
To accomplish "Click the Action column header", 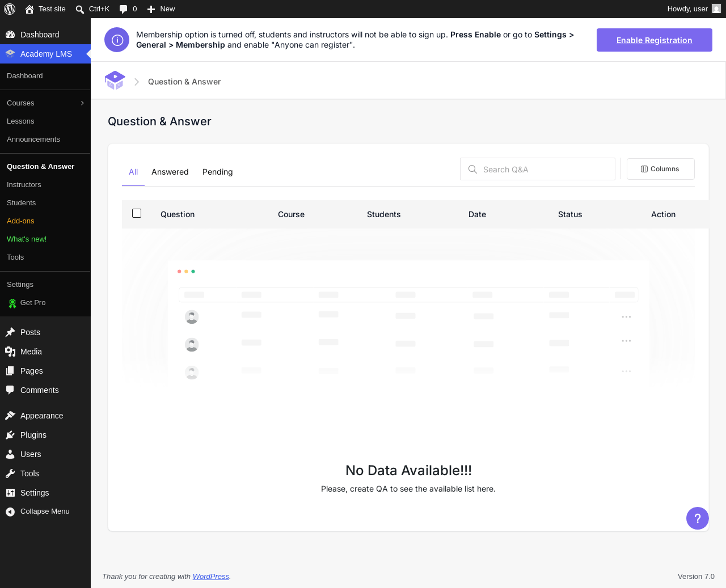I will 663,214.
